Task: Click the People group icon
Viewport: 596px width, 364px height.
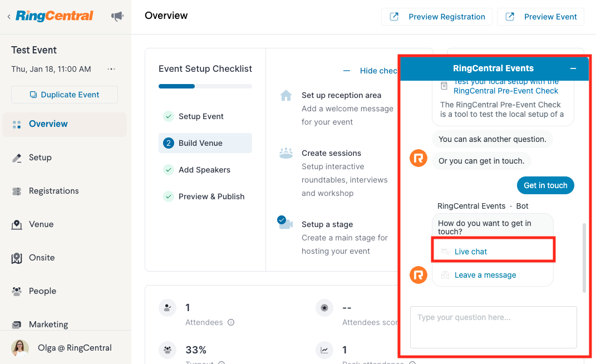Action: [17, 291]
